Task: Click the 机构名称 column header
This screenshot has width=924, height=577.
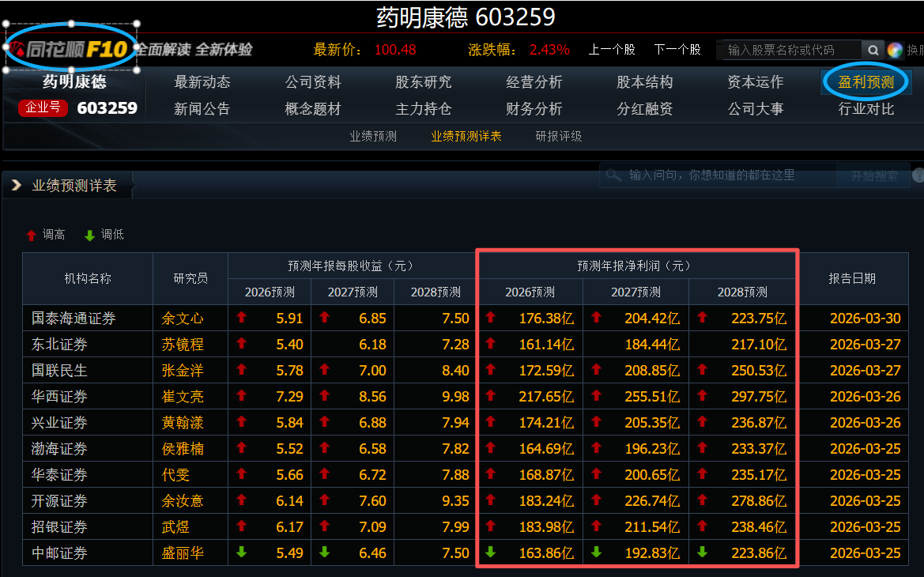Action: point(88,279)
